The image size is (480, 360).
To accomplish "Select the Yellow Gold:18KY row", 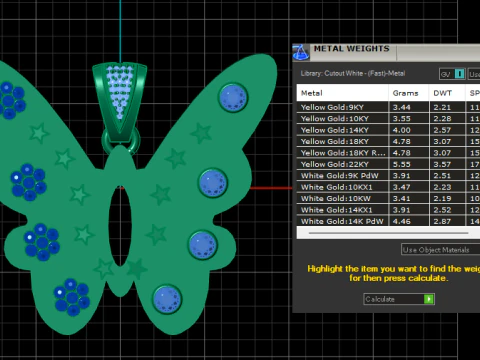I will [x=388, y=141].
